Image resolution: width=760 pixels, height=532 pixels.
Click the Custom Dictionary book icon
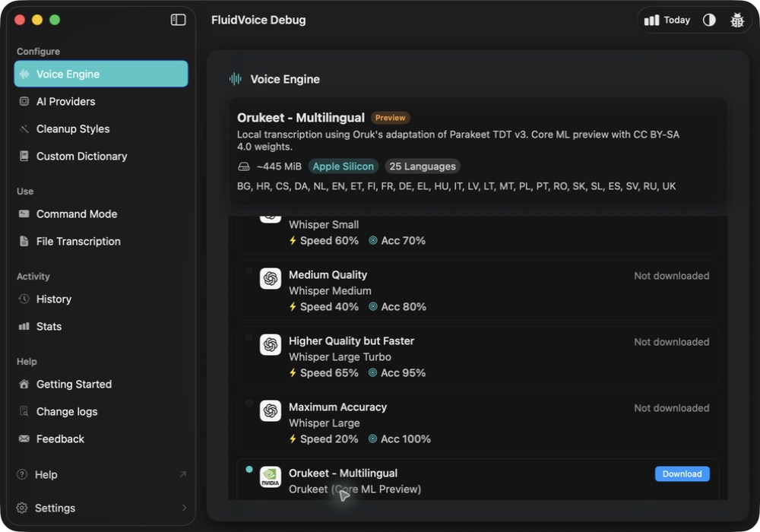coord(24,156)
